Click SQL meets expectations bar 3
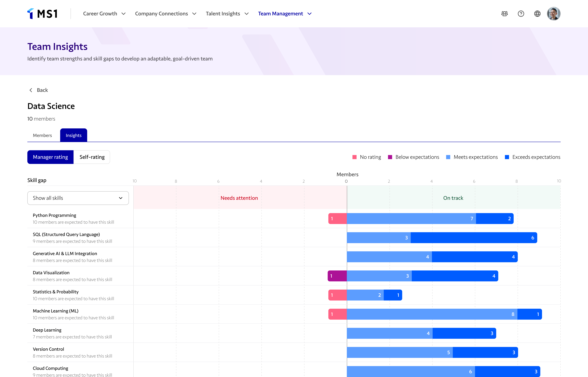This screenshot has height=377, width=588. pos(379,238)
